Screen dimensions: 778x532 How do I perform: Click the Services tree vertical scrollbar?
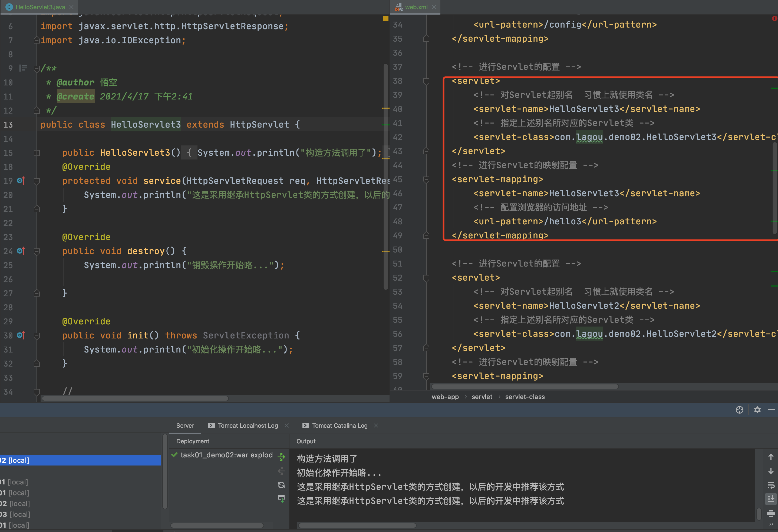pos(165,471)
